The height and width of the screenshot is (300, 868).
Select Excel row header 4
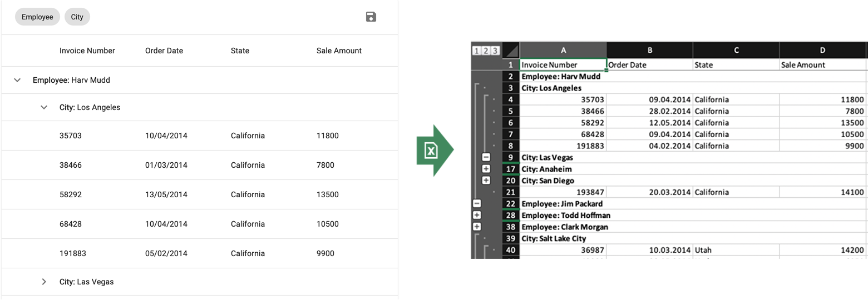pyautogui.click(x=511, y=99)
